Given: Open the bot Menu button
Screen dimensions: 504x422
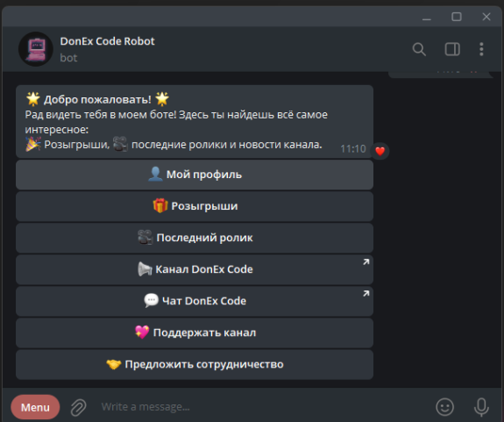Looking at the screenshot, I should [35, 407].
